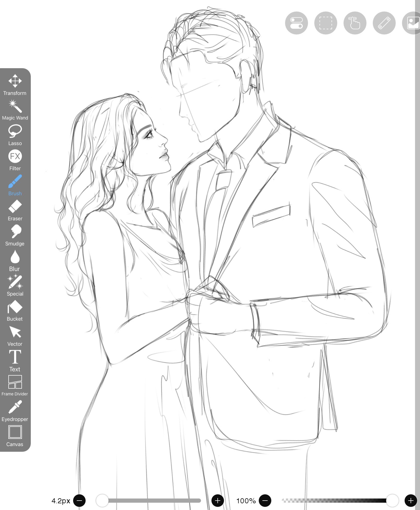Screen dimensions: 420x510
Task: Select the Brush tool
Action: point(15,185)
